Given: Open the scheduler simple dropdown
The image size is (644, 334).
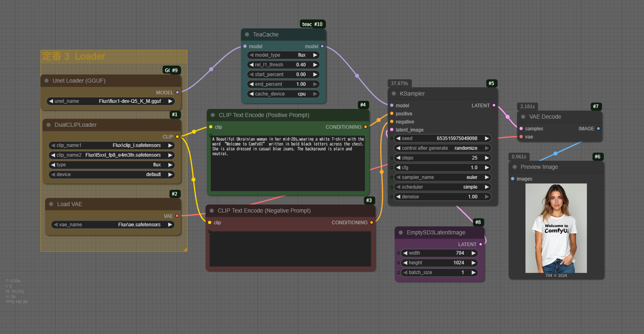Looking at the screenshot, I should tap(442, 187).
